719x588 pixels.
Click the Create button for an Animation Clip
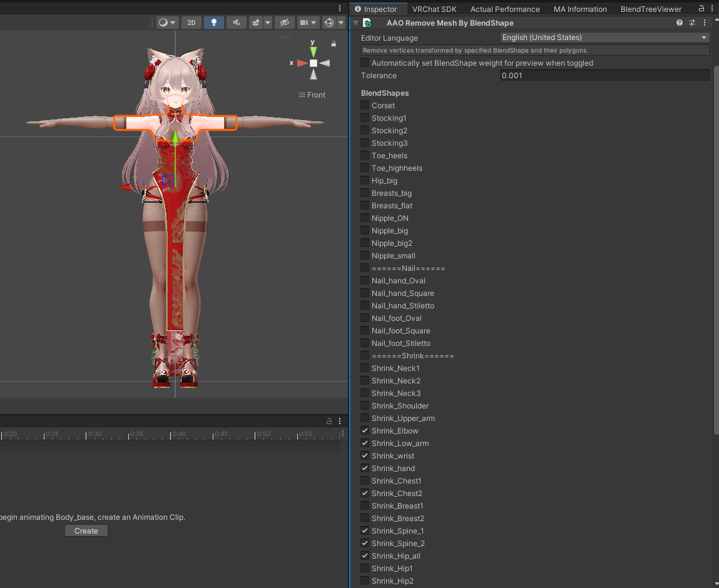(86, 530)
